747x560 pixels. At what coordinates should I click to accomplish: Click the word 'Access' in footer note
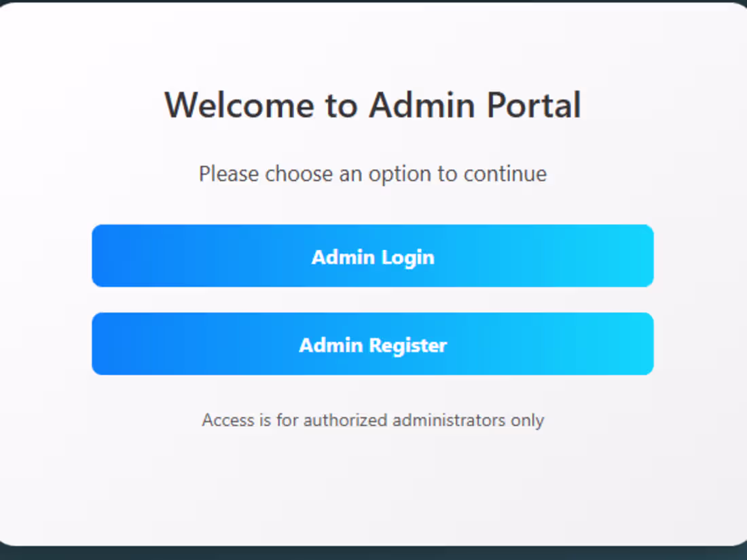point(228,420)
